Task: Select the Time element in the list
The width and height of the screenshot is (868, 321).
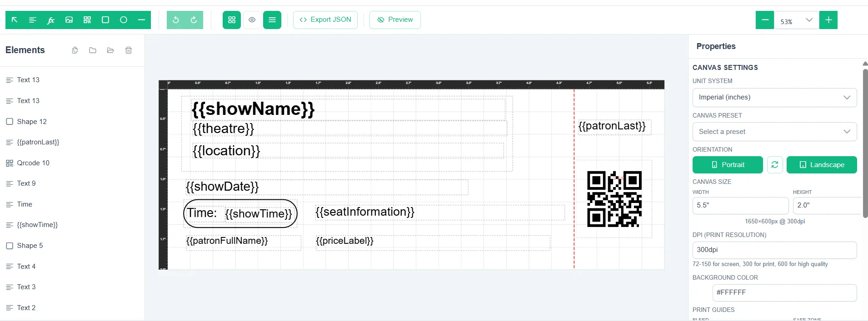Action: click(x=72, y=204)
